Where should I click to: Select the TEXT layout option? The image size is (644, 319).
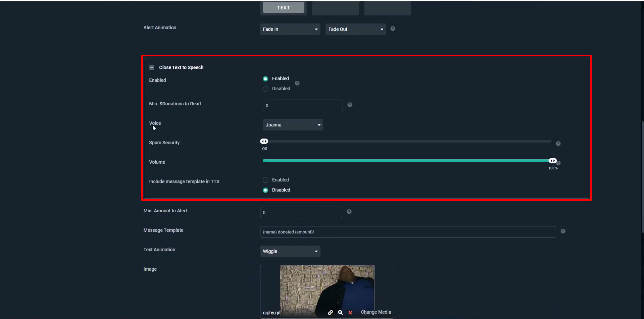[x=283, y=7]
